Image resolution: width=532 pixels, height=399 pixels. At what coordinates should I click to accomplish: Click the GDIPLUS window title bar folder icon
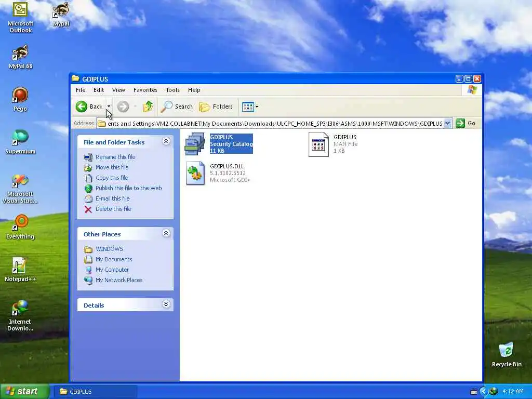point(75,79)
